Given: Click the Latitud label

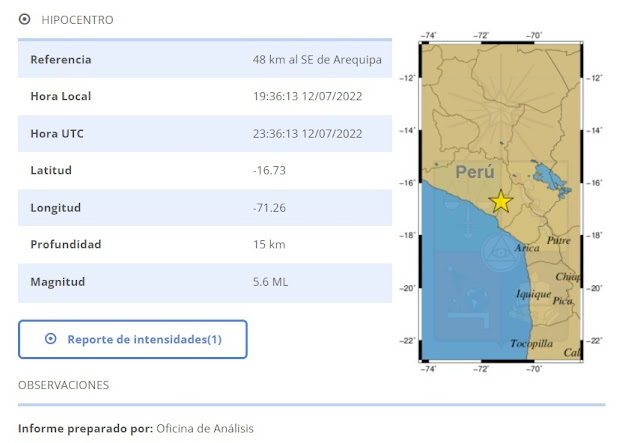Looking at the screenshot, I should click(x=51, y=170).
